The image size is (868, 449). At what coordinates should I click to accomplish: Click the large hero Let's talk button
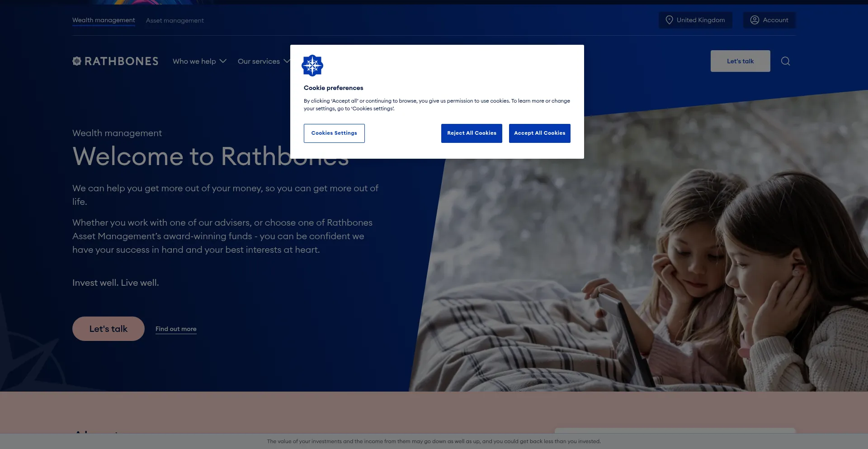click(108, 329)
